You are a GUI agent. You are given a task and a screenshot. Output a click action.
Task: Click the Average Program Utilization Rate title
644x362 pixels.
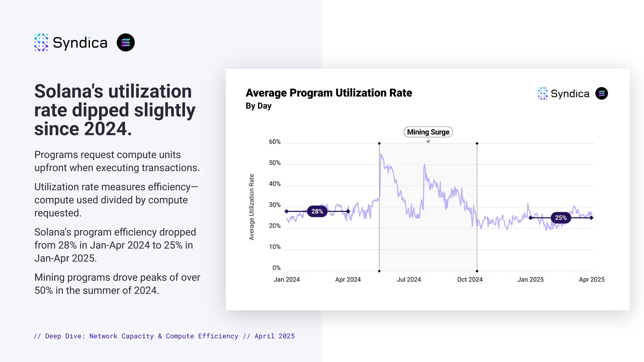point(329,93)
